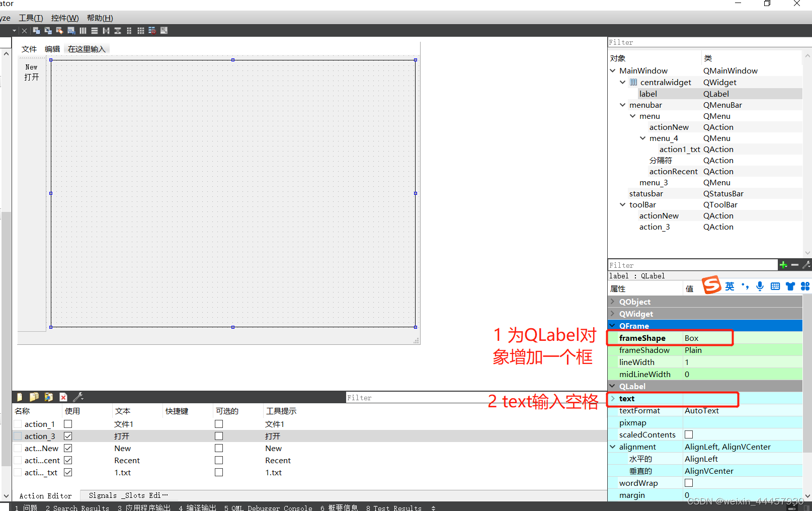
Task: Click Object Inspector filter field
Action: click(x=709, y=42)
